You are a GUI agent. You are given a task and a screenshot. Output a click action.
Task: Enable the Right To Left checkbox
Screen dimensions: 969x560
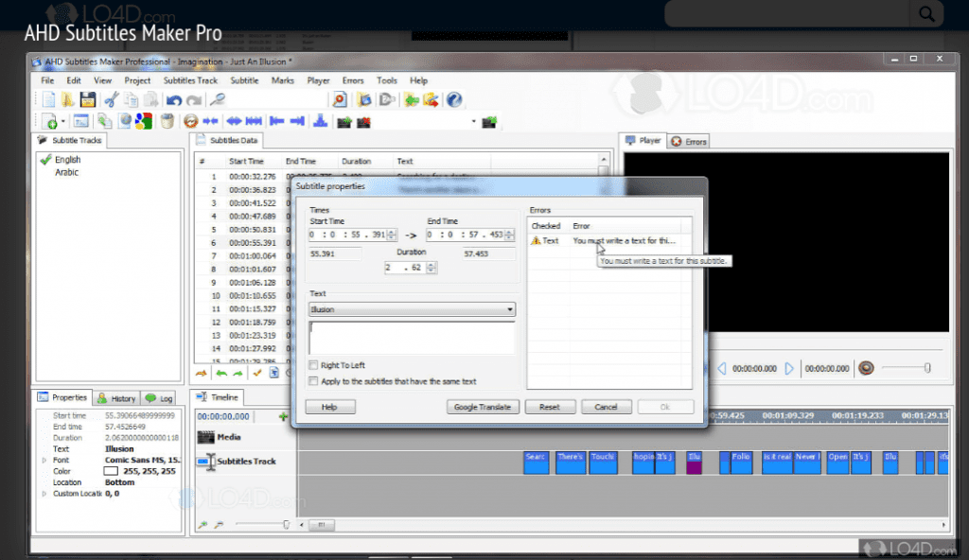[x=313, y=365]
